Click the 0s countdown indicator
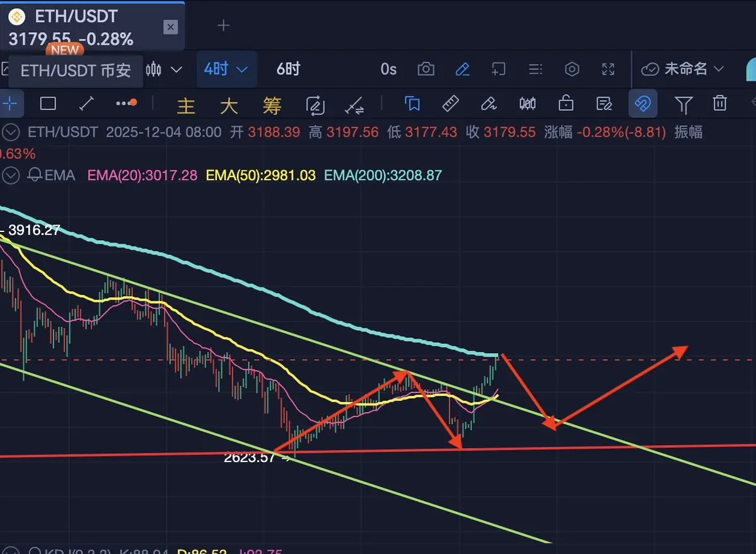This screenshot has height=554, width=756. [x=388, y=69]
